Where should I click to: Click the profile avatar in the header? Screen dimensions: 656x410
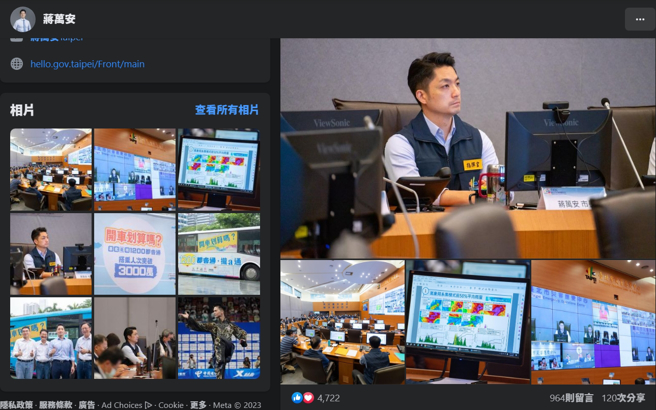click(x=22, y=19)
